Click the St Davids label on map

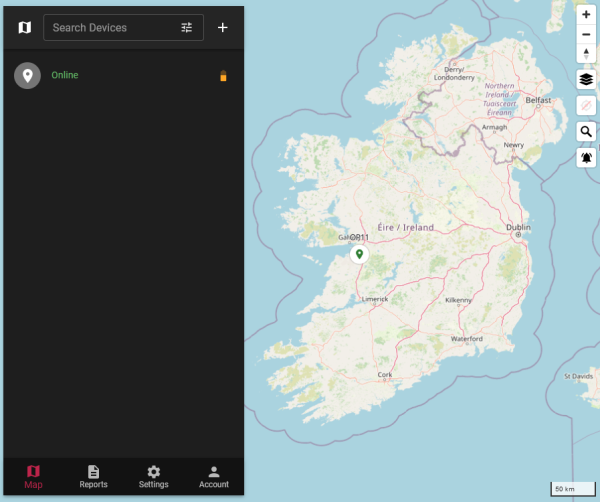pyautogui.click(x=578, y=376)
